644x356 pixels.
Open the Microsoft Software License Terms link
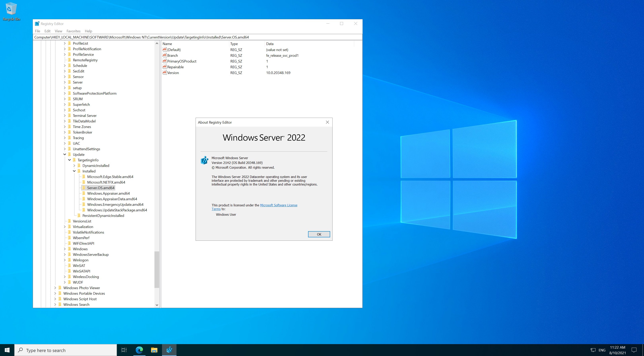pyautogui.click(x=279, y=205)
